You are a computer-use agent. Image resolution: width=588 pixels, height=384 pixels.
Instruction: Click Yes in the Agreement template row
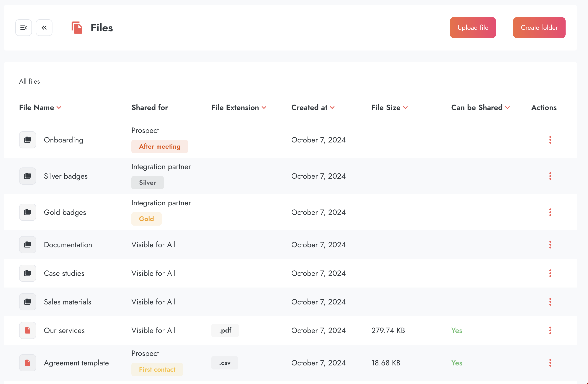pos(457,363)
